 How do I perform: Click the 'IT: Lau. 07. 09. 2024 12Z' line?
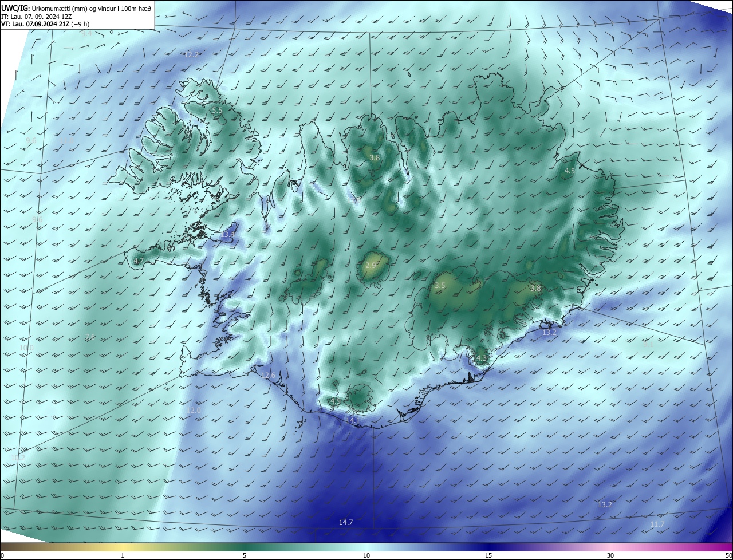(x=38, y=17)
